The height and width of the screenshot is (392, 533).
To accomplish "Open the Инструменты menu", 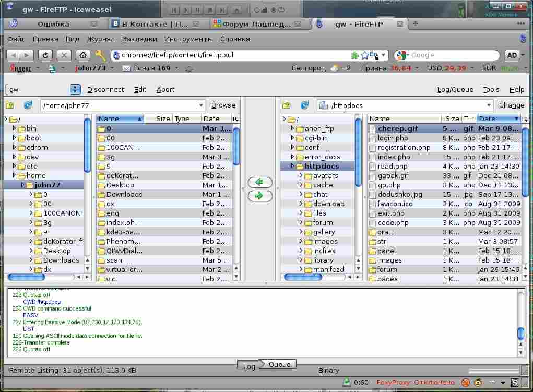I will 188,39.
